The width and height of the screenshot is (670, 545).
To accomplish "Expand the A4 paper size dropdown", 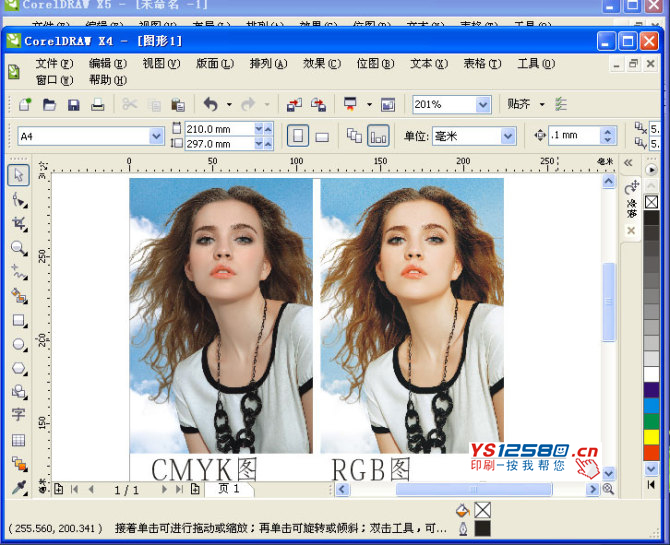I will click(x=156, y=136).
